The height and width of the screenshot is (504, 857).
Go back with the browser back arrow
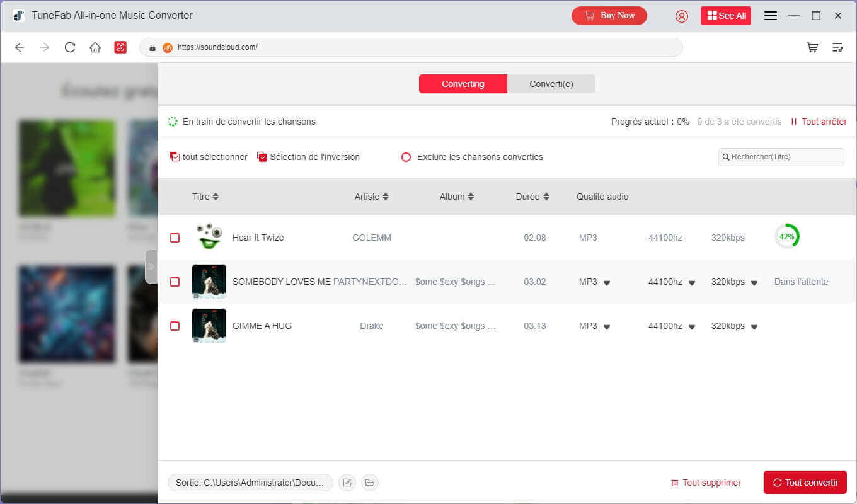(x=20, y=47)
